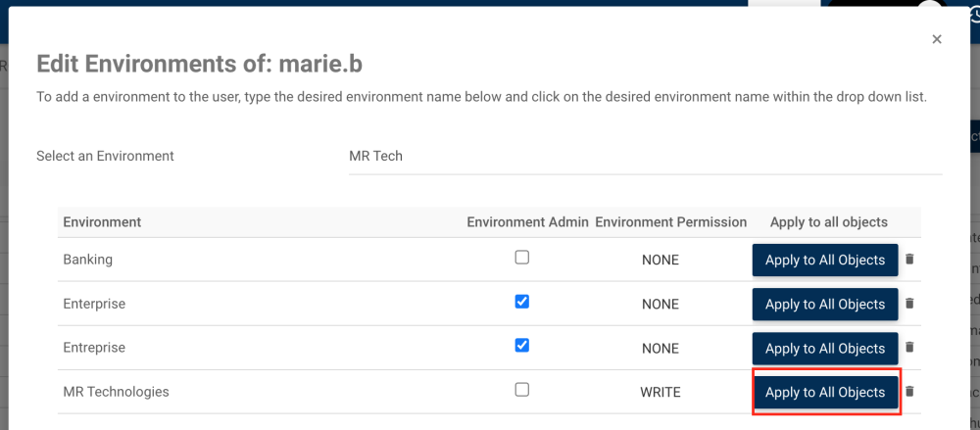This screenshot has height=430, width=980.
Task: Open WRITE permission selector for MR Technologies
Action: [x=661, y=393]
